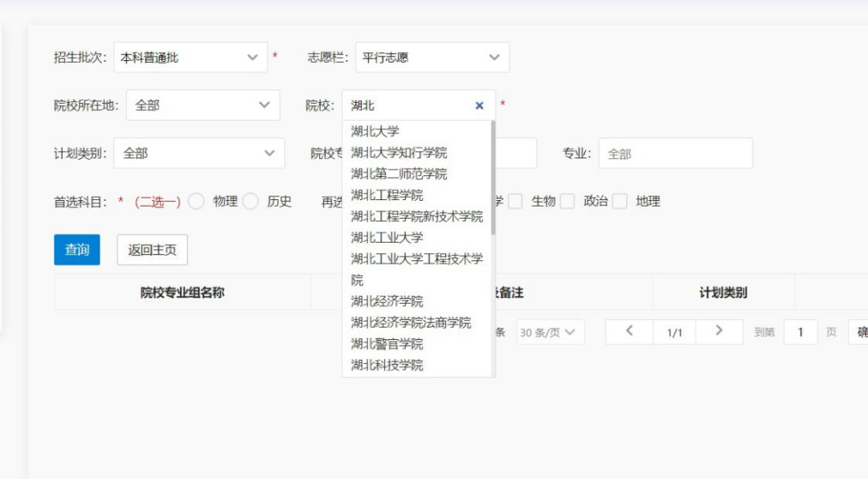Choose 湖北警官学院 from the list
The height and width of the screenshot is (479, 868).
[417, 344]
